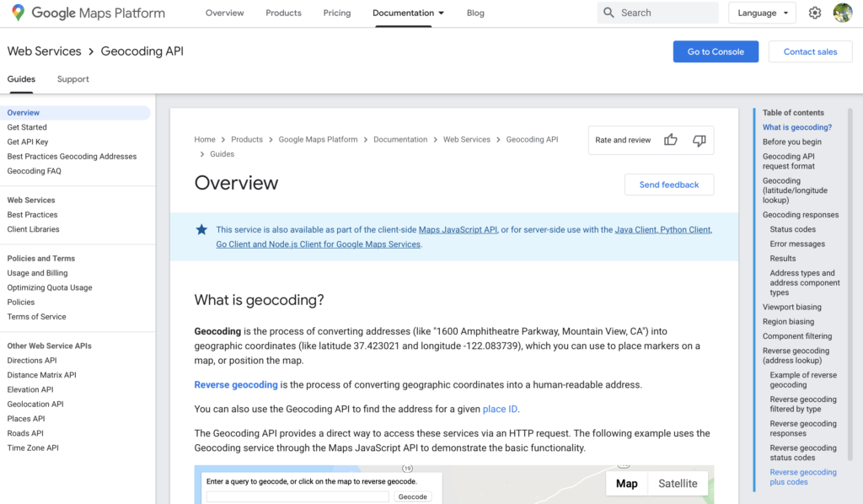Click breadcrumb chevron before Guides
863x504 pixels.
click(x=202, y=154)
